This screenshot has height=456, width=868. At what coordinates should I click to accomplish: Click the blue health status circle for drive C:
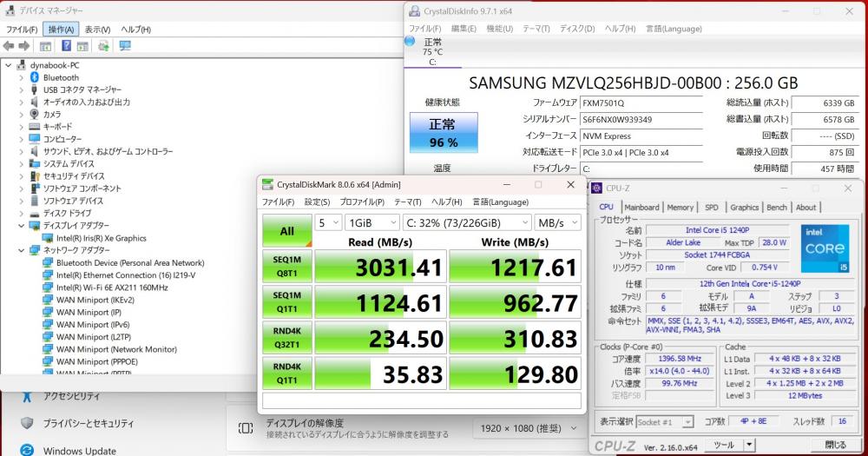point(410,41)
